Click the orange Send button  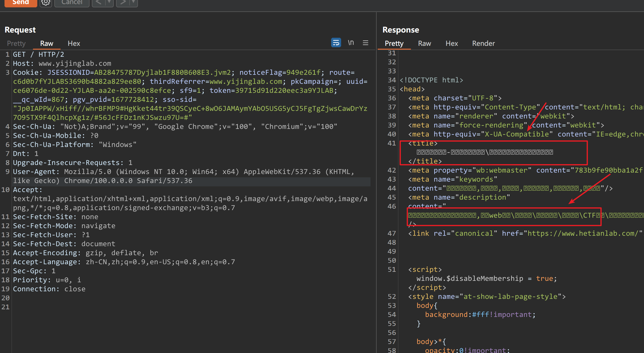[21, 3]
